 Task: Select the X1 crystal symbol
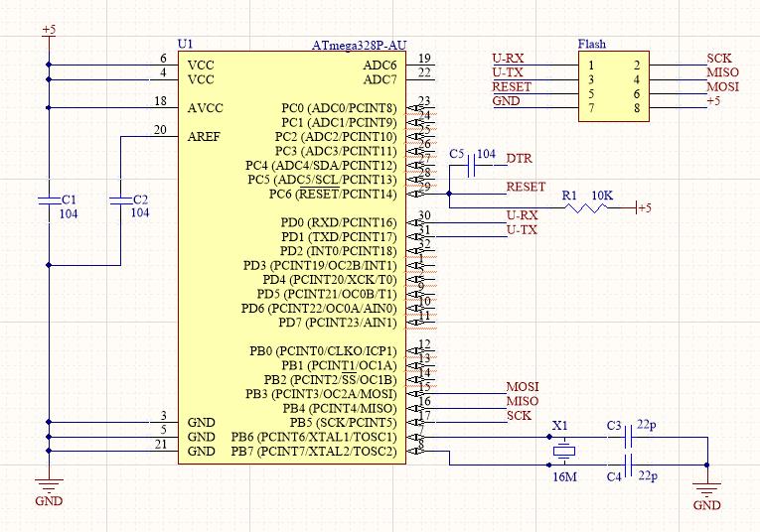click(x=563, y=452)
